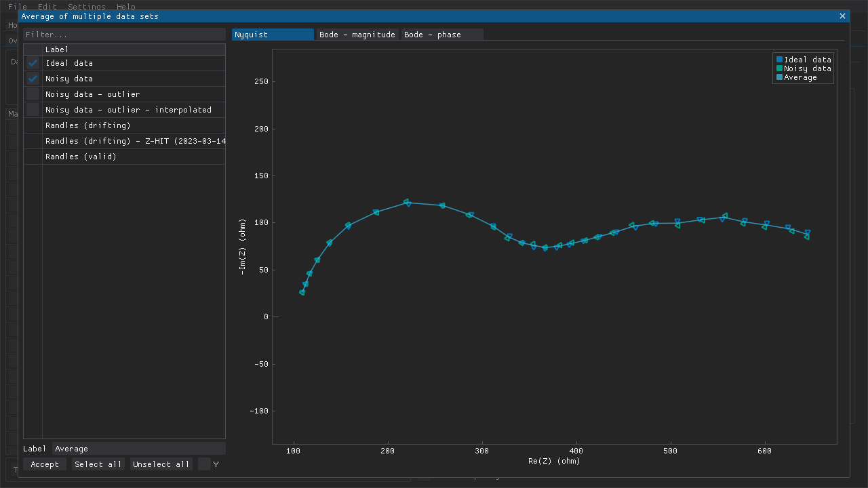Image resolution: width=868 pixels, height=488 pixels.
Task: Click Ideal data color swatch in legend
Action: click(x=779, y=60)
